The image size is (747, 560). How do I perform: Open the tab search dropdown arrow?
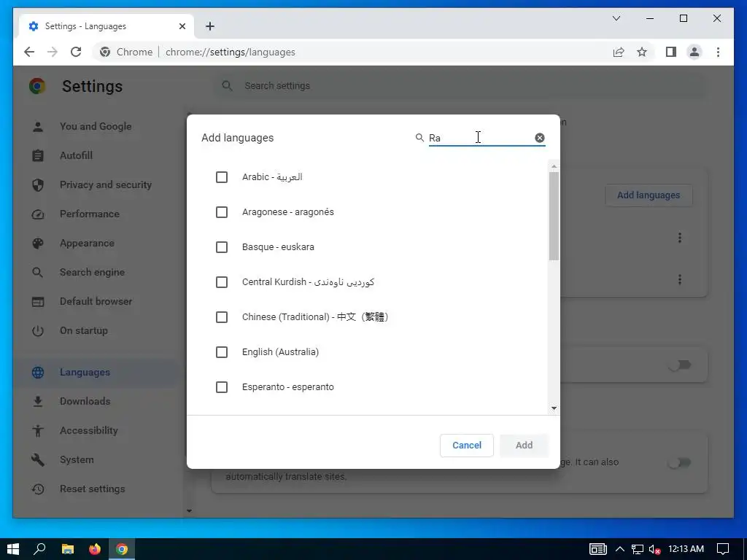(616, 18)
